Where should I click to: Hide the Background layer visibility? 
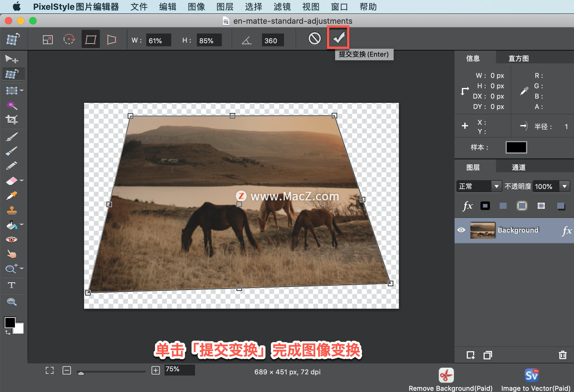(461, 230)
